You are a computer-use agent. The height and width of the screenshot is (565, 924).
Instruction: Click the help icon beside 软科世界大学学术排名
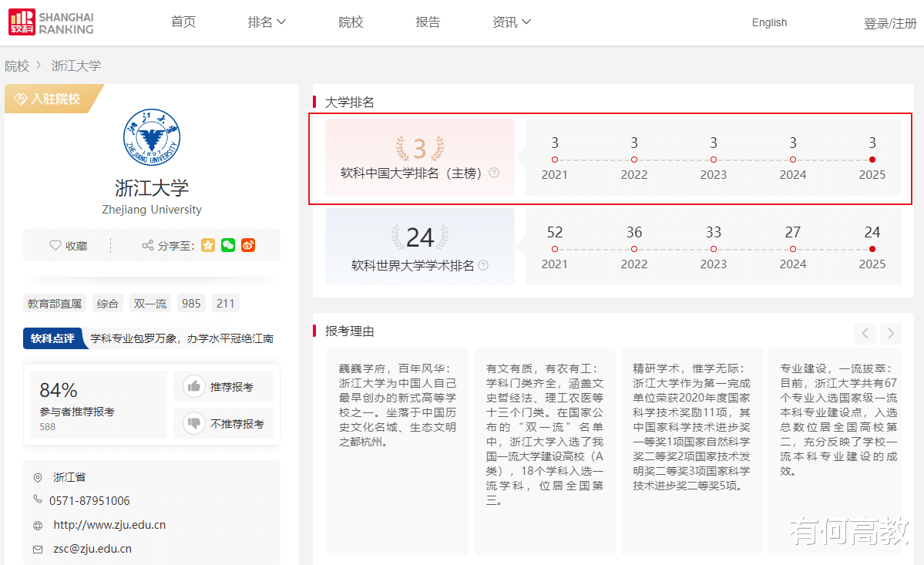(483, 265)
